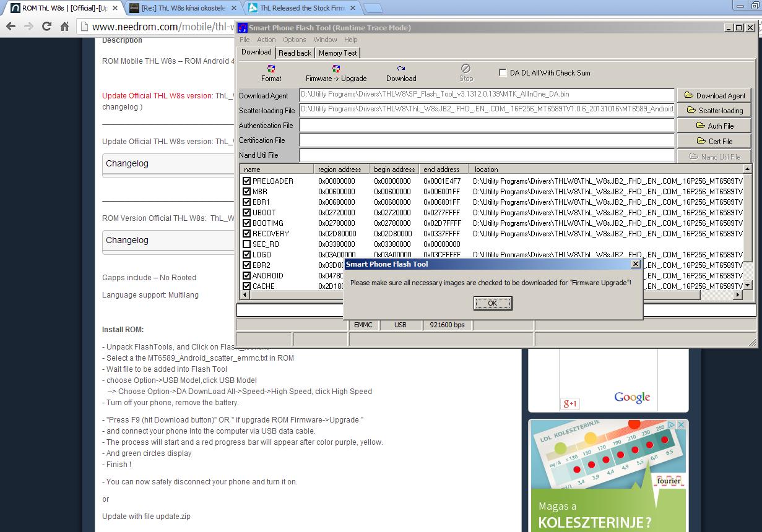The image size is (762, 532).
Task: Open the Help menu
Action: click(351, 40)
